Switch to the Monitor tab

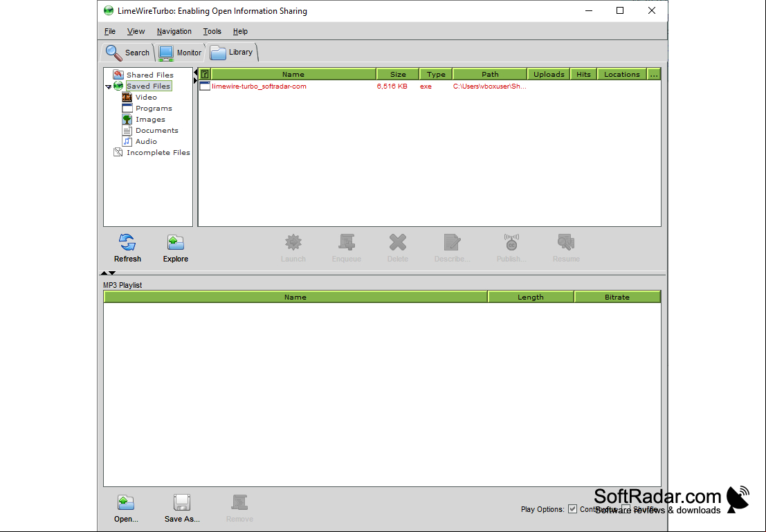[x=181, y=53]
